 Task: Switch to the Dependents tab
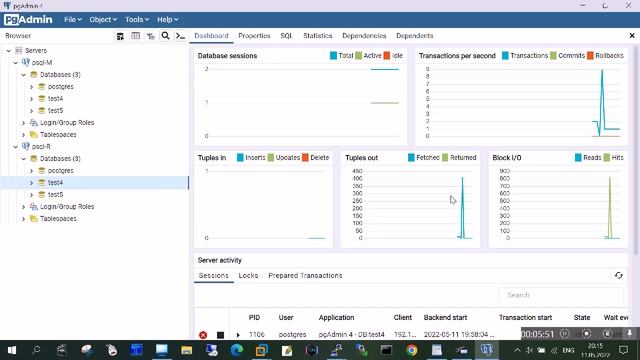[415, 36]
